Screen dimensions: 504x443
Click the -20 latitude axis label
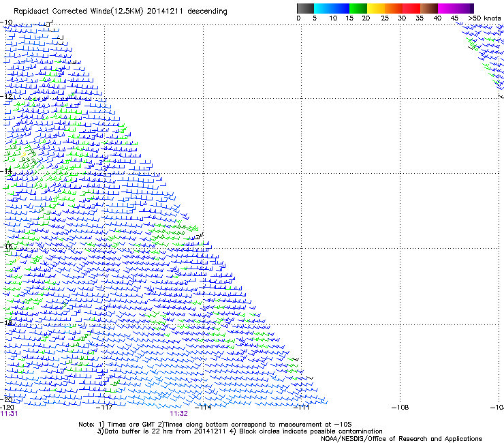tap(6, 399)
